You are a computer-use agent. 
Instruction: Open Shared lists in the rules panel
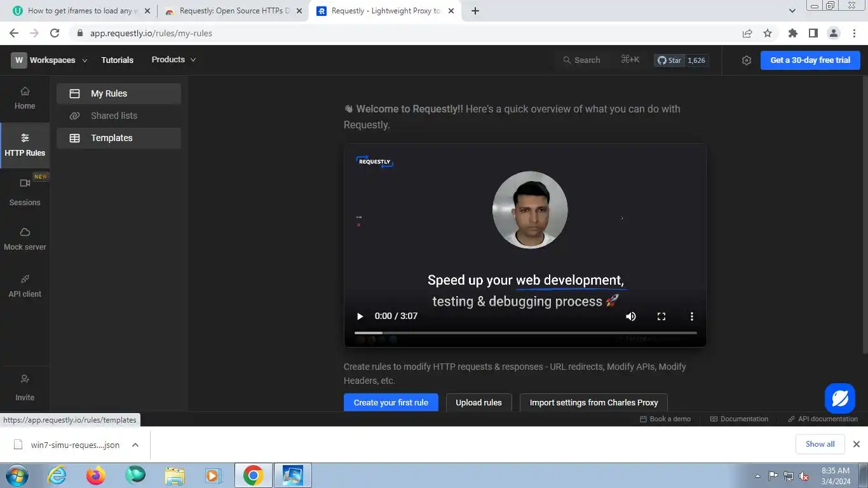coord(119,116)
